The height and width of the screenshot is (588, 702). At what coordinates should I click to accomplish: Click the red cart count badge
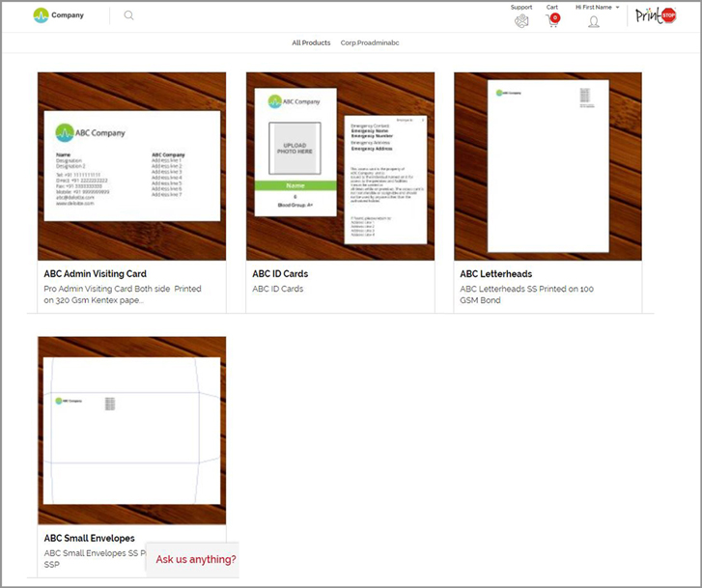555,17
